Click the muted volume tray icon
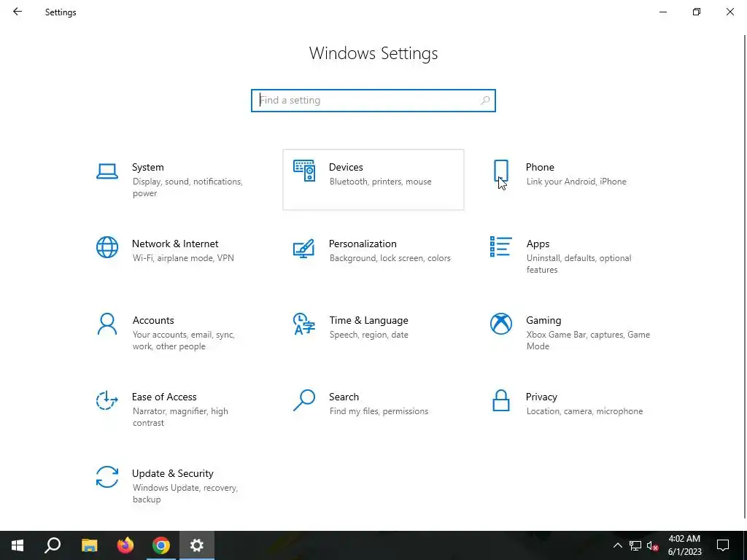The height and width of the screenshot is (560, 747). (x=652, y=545)
